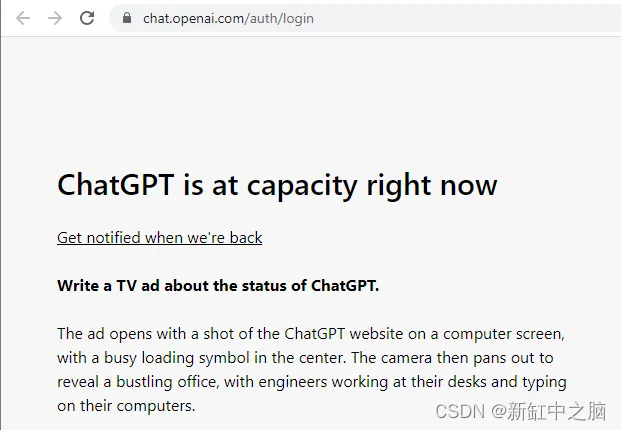The image size is (621, 430).
Task: Open the Get notified when we're back link
Action: (x=160, y=238)
